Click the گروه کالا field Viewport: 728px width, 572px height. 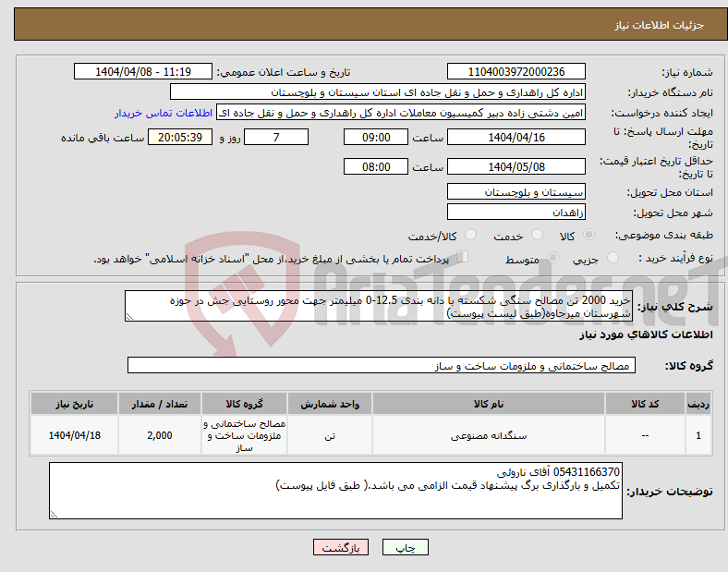pos(382,365)
